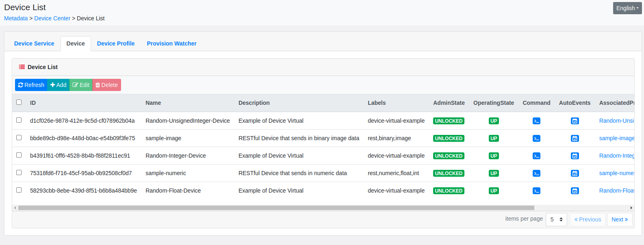
Task: Open items per page dropdown
Action: click(x=556, y=219)
